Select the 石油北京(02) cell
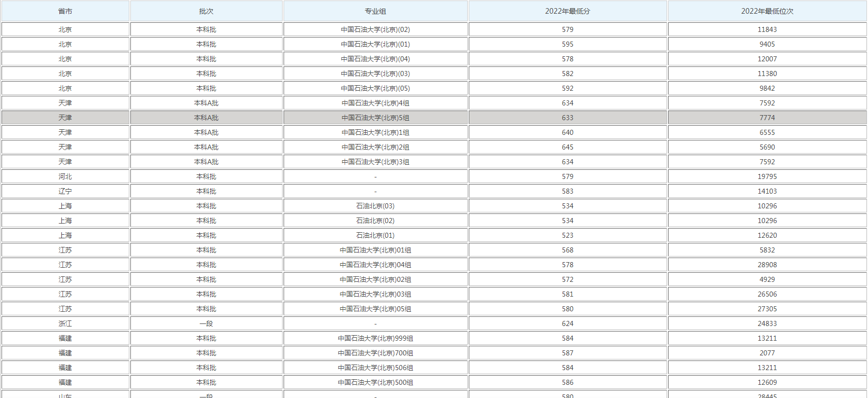This screenshot has width=868, height=398. [x=375, y=221]
